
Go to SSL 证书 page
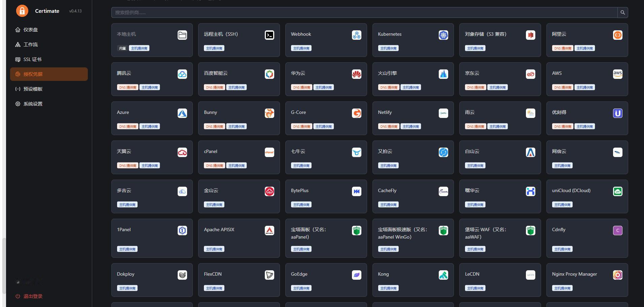pyautogui.click(x=49, y=59)
